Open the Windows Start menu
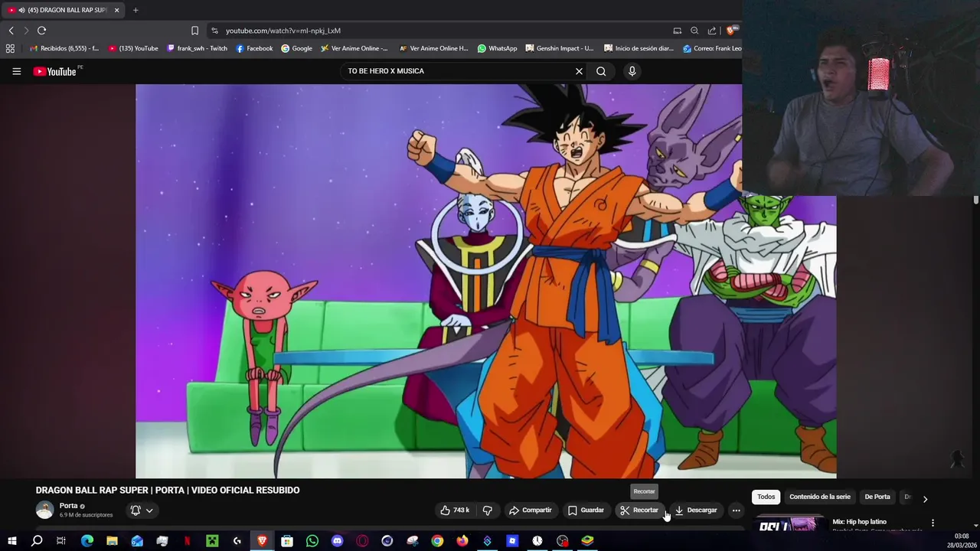 tap(11, 541)
